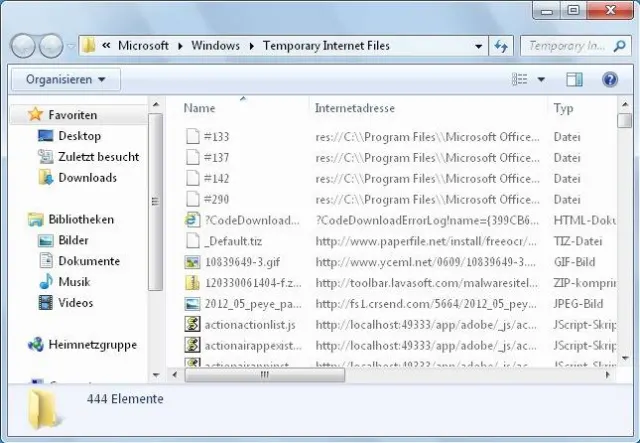Click the Back navigation button
This screenshot has height=443, width=640.
click(23, 46)
